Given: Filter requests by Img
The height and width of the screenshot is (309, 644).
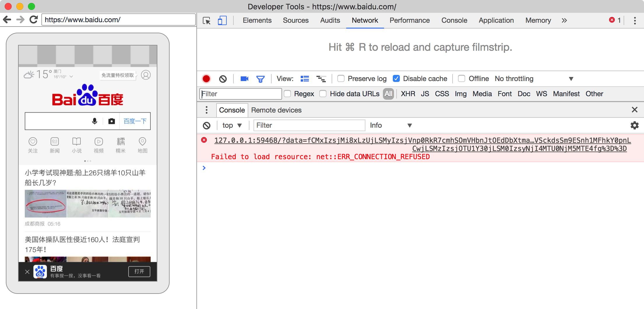Looking at the screenshot, I should (461, 94).
